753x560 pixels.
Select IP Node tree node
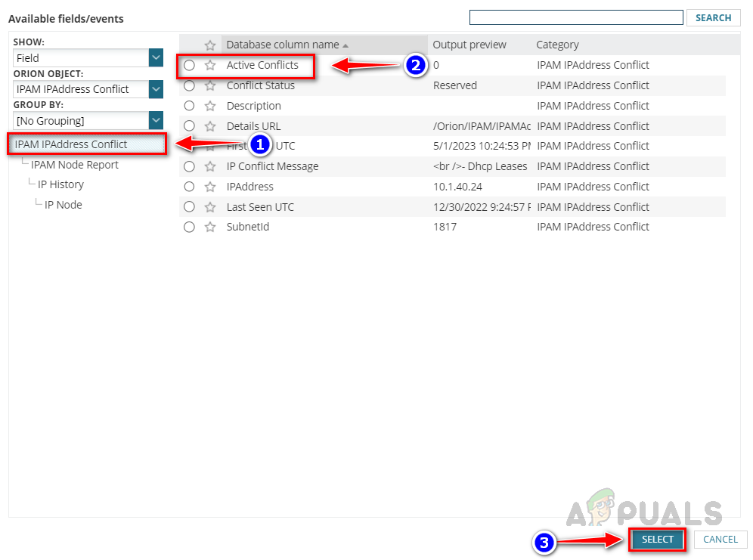pos(63,205)
